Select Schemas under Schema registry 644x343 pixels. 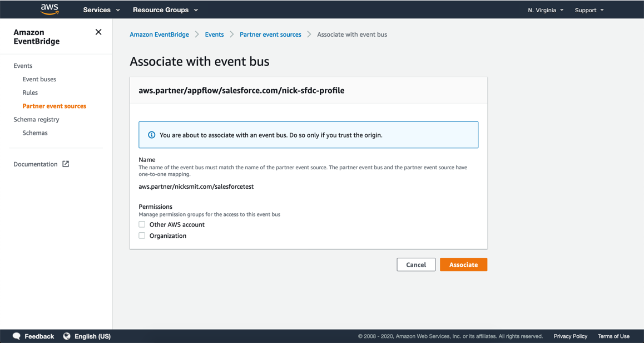tap(35, 133)
